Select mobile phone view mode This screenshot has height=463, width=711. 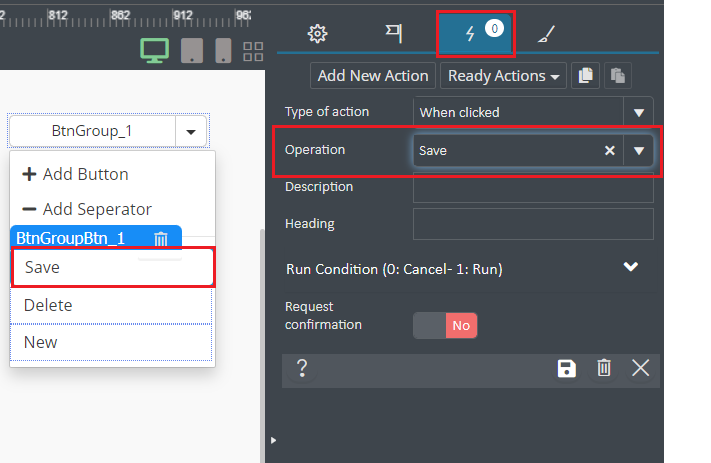click(x=223, y=50)
